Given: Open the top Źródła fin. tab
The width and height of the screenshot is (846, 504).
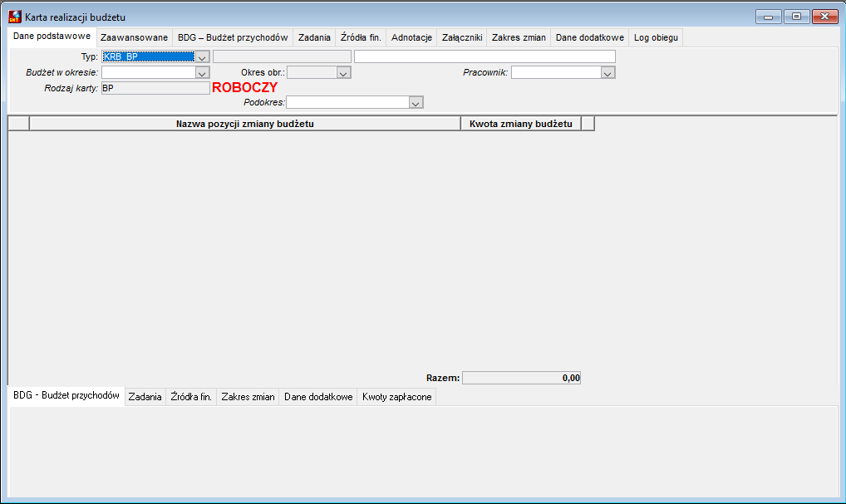Looking at the screenshot, I should [x=361, y=37].
